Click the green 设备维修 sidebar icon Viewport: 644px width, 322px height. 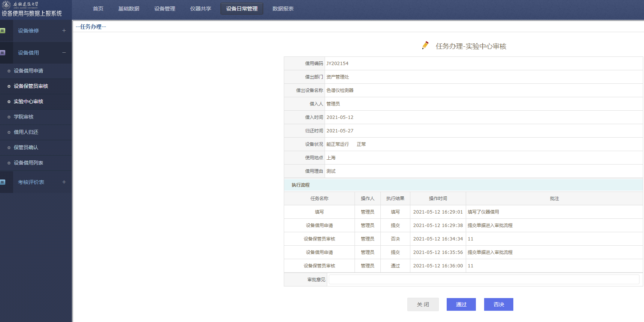[3, 31]
